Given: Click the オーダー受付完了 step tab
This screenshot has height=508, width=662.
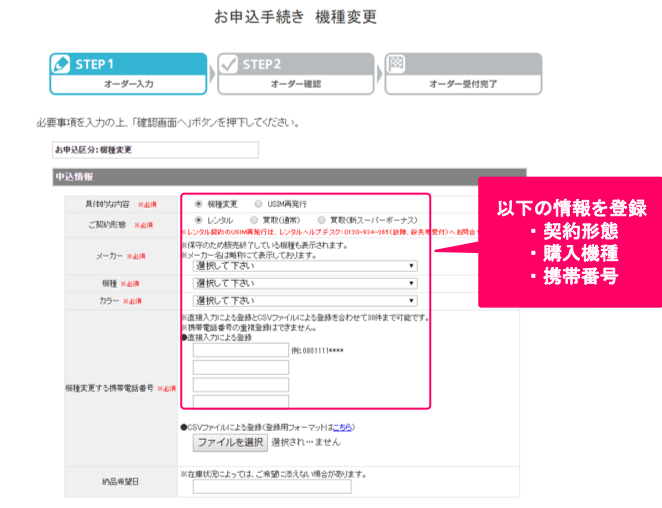Looking at the screenshot, I should (x=462, y=74).
